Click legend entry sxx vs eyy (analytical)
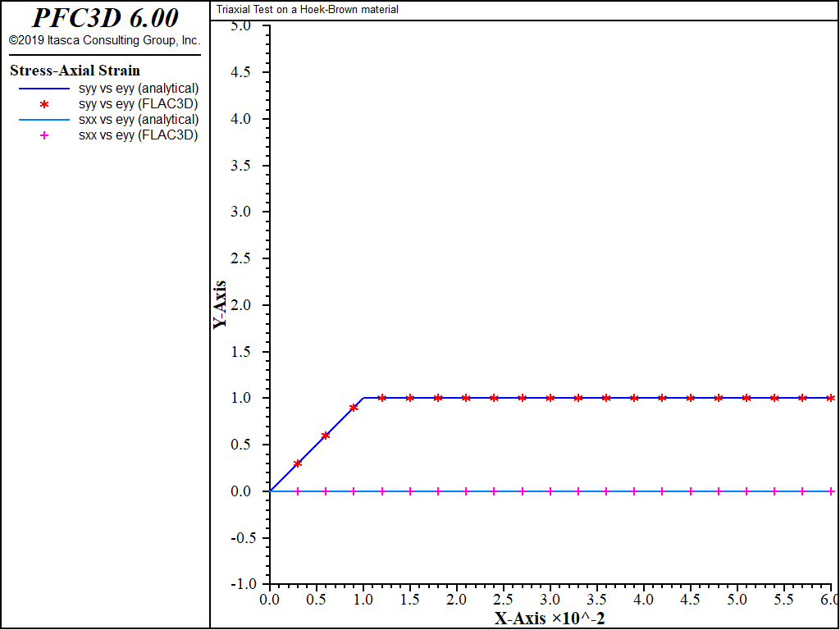 [139, 120]
